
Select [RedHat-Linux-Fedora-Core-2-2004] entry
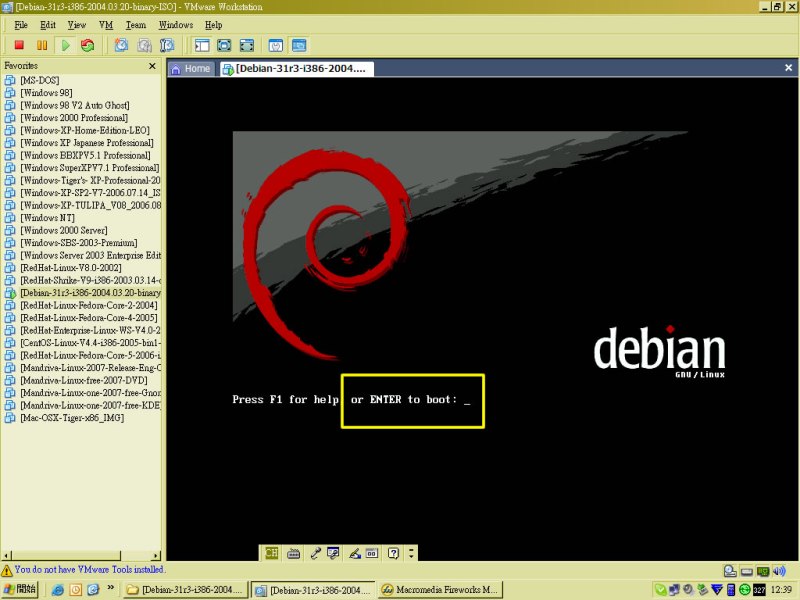click(89, 305)
